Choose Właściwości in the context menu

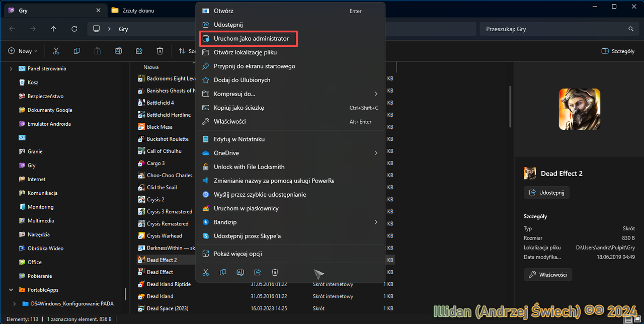[290, 121]
